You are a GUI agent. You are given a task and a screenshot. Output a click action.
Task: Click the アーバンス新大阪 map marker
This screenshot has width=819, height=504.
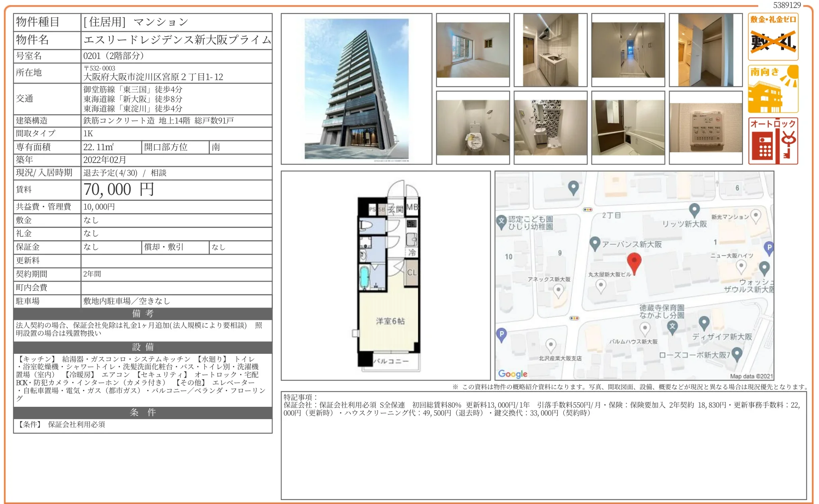[x=594, y=243]
